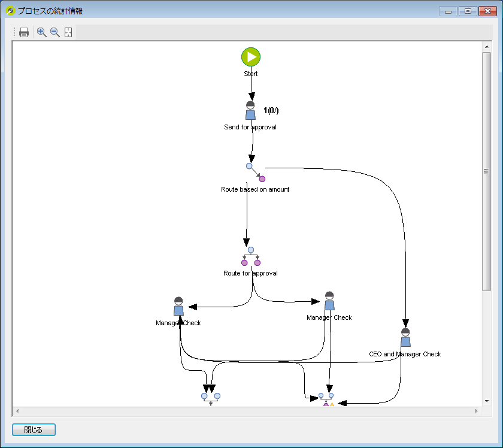Click the CEO and Manager Check label

pyautogui.click(x=405, y=354)
